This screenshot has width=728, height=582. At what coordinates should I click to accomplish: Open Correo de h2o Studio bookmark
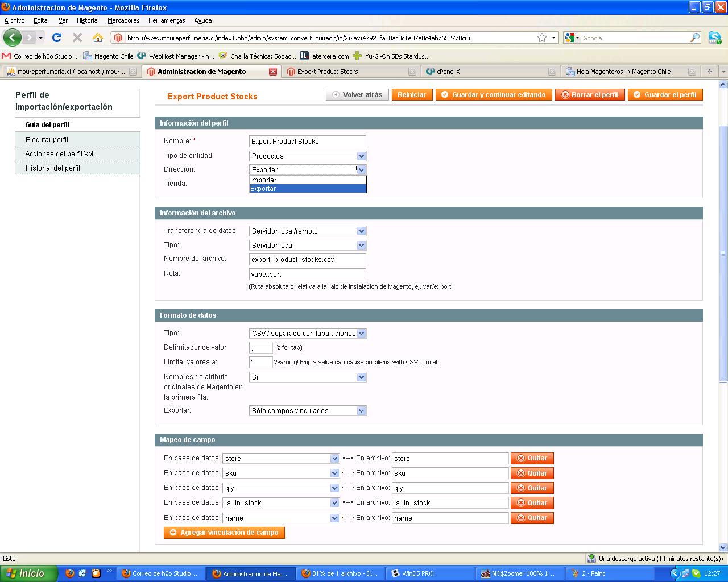[40, 56]
